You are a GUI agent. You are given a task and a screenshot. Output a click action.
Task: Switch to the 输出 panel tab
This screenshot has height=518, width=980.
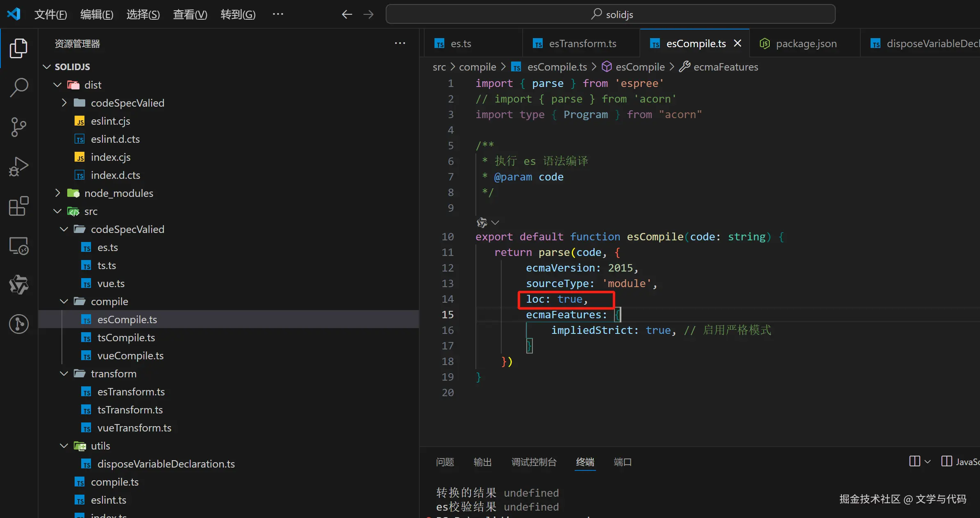(482, 462)
